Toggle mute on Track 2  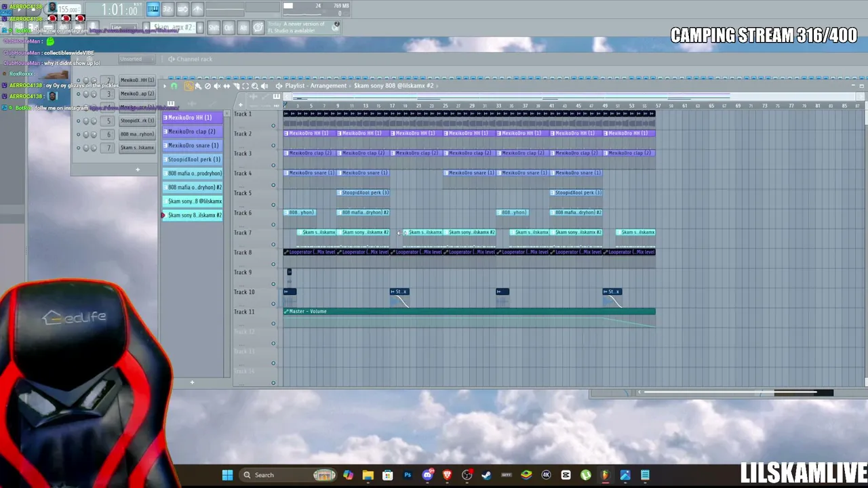click(273, 145)
